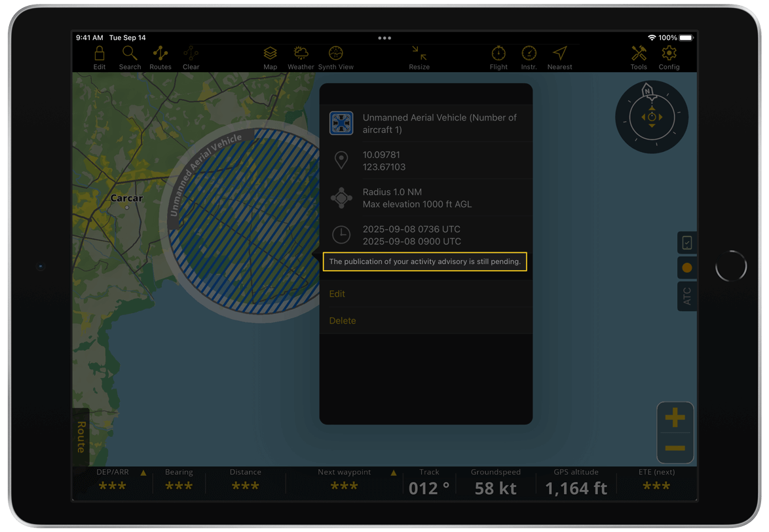Zoom in with the plus button

point(675,418)
